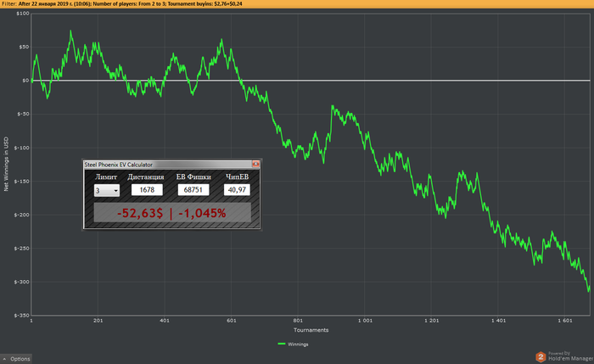Click the $100 y-axis value
This screenshot has height=364, width=594.
tap(23, 14)
